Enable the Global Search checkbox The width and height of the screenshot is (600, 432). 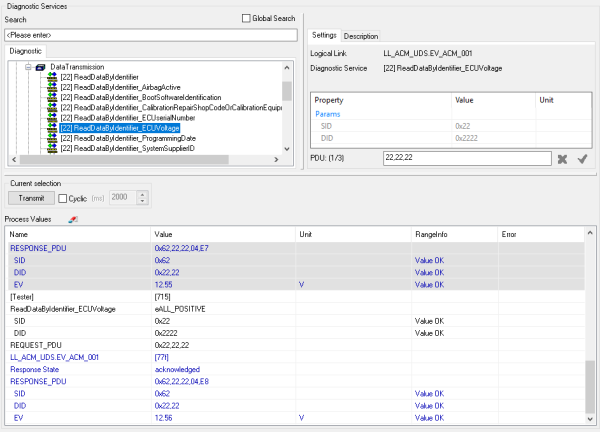click(x=246, y=18)
